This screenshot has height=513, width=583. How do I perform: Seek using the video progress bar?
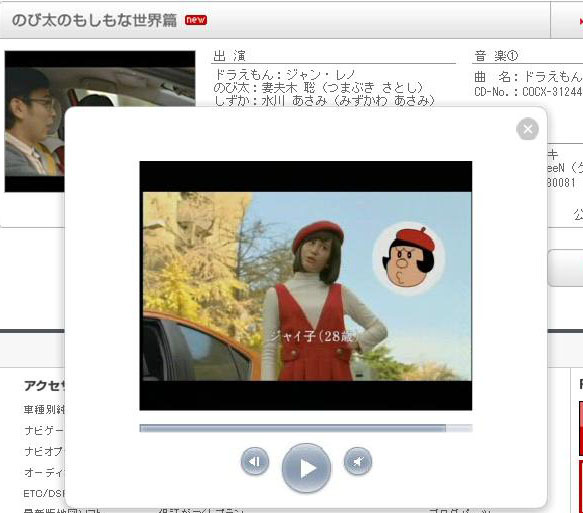(306, 428)
